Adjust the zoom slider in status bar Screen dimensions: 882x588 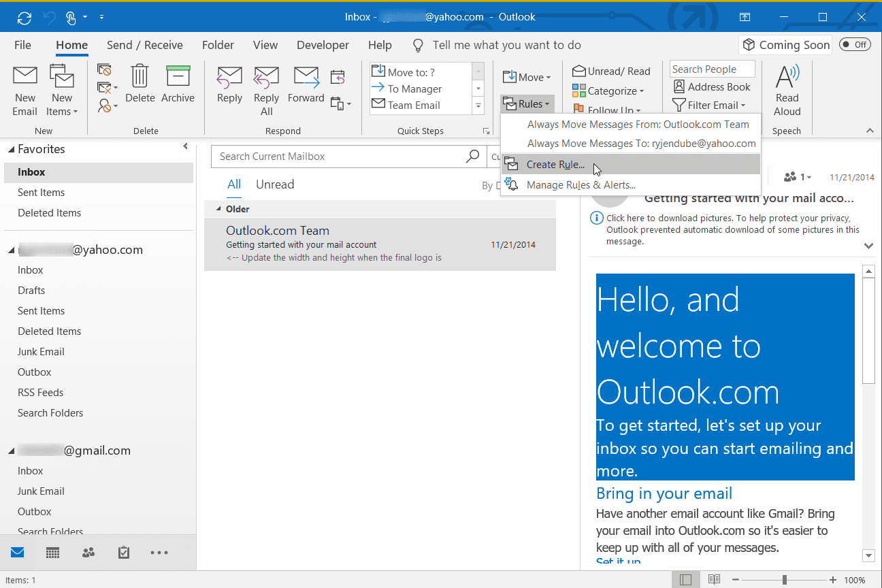pos(785,580)
